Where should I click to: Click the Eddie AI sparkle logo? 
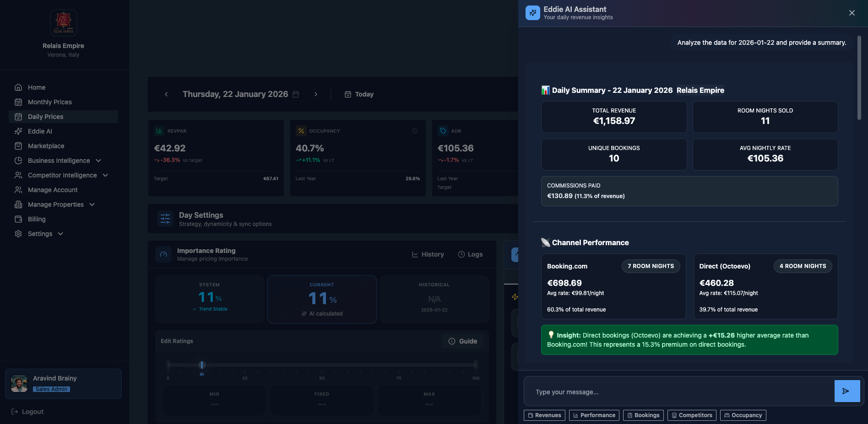coord(532,13)
